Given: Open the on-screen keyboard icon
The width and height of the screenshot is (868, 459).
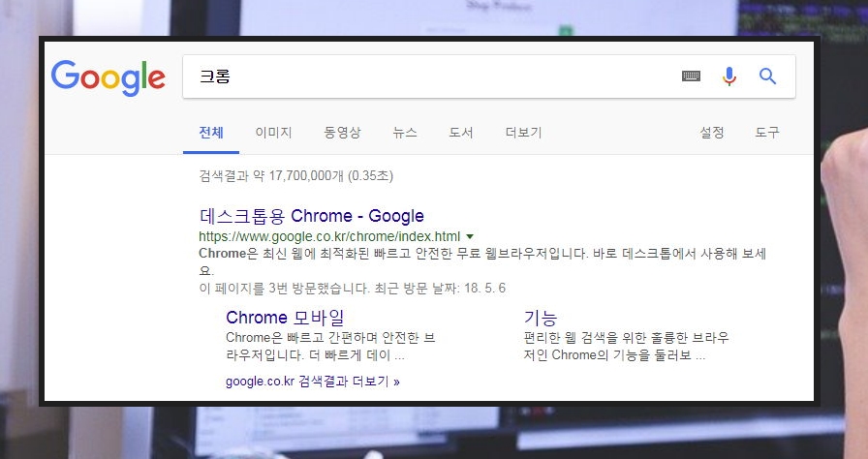Looking at the screenshot, I should point(691,76).
